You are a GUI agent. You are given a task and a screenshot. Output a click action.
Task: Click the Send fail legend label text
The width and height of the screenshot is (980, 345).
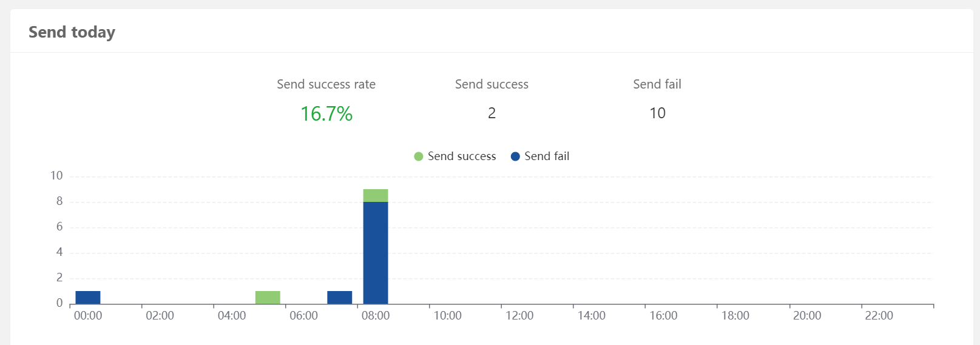(x=547, y=156)
